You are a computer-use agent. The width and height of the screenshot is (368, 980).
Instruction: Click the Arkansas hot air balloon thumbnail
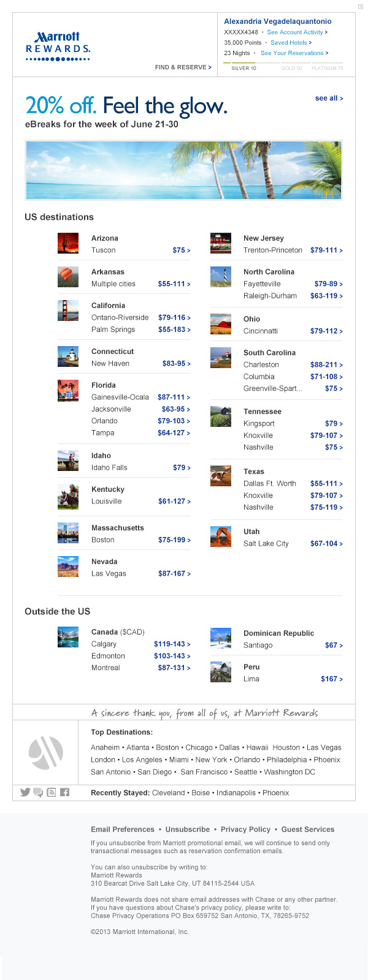(68, 277)
